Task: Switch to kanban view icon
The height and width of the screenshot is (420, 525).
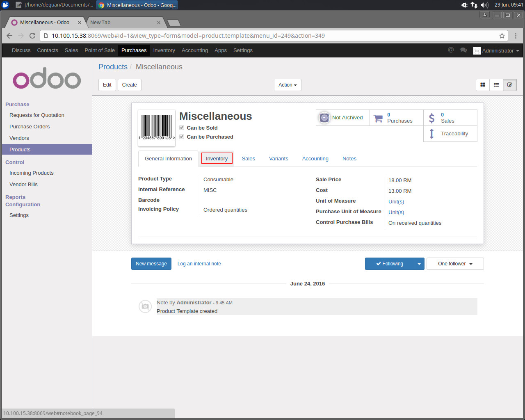Action: [483, 85]
